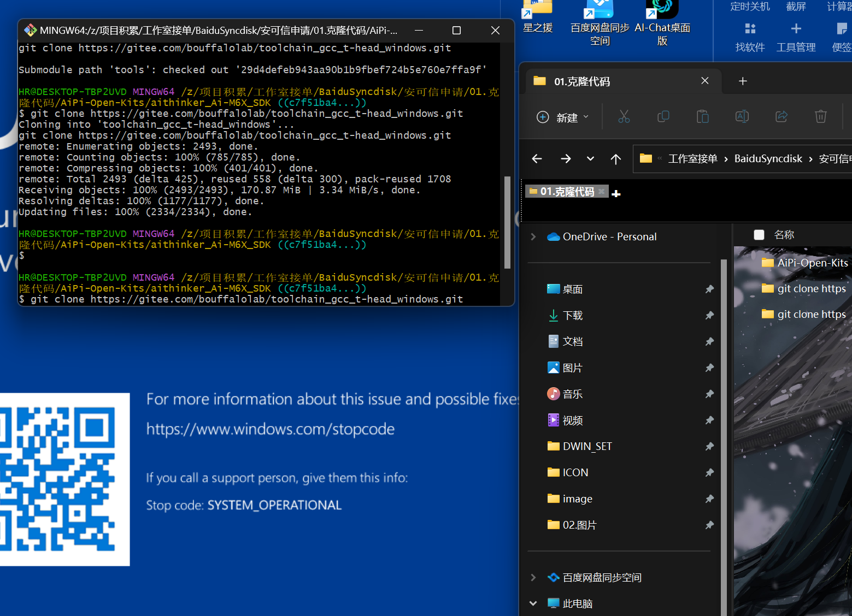This screenshot has height=616, width=852.
Task: Click plus button beside secondary 01.克隆代码 tab
Action: (x=616, y=193)
